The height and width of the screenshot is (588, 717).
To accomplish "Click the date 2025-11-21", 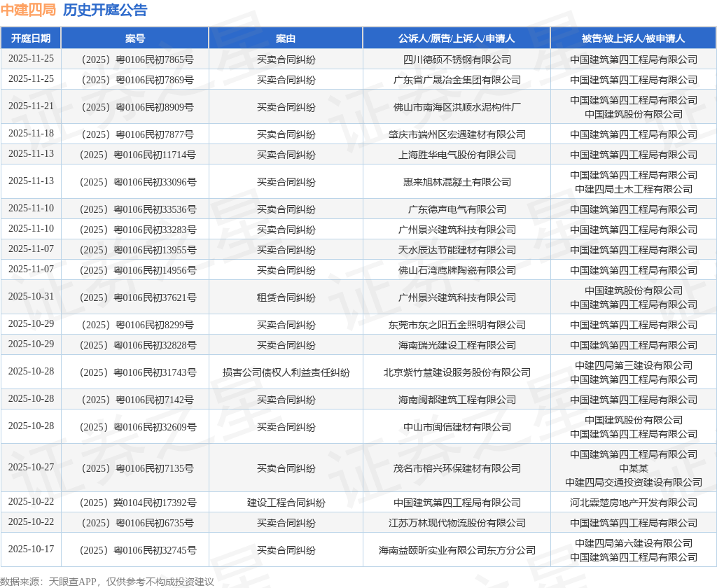I will coord(31,106).
